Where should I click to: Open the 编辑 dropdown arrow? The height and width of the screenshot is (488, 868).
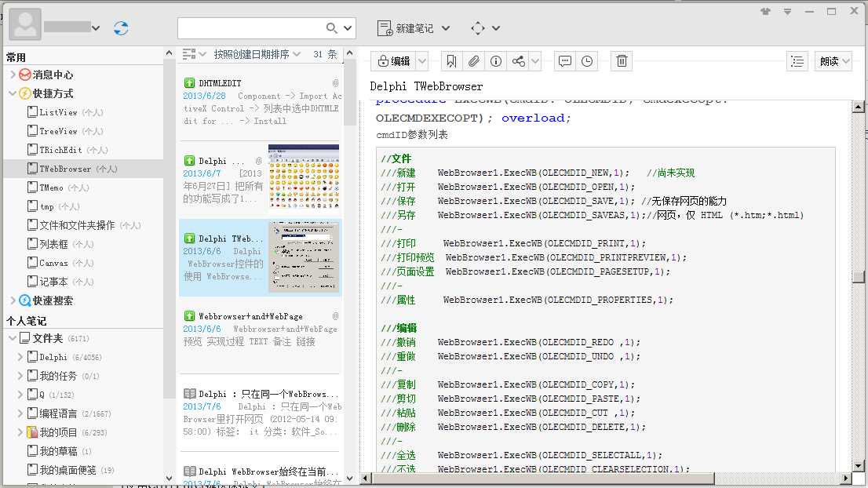coord(422,61)
